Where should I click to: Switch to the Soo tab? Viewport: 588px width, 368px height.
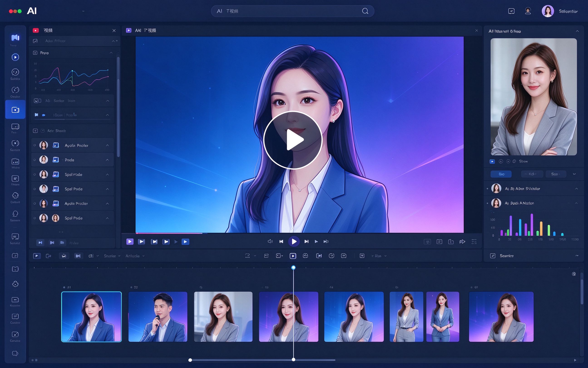pyautogui.click(x=556, y=174)
